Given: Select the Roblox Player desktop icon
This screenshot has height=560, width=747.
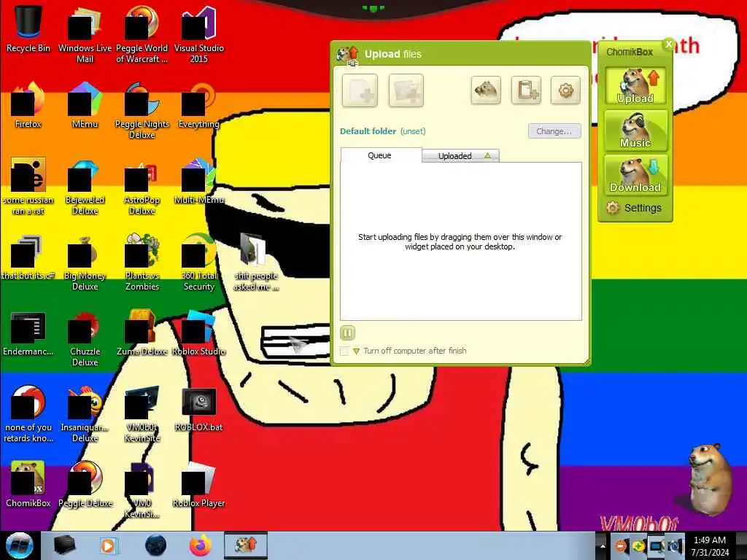Looking at the screenshot, I should (198, 485).
